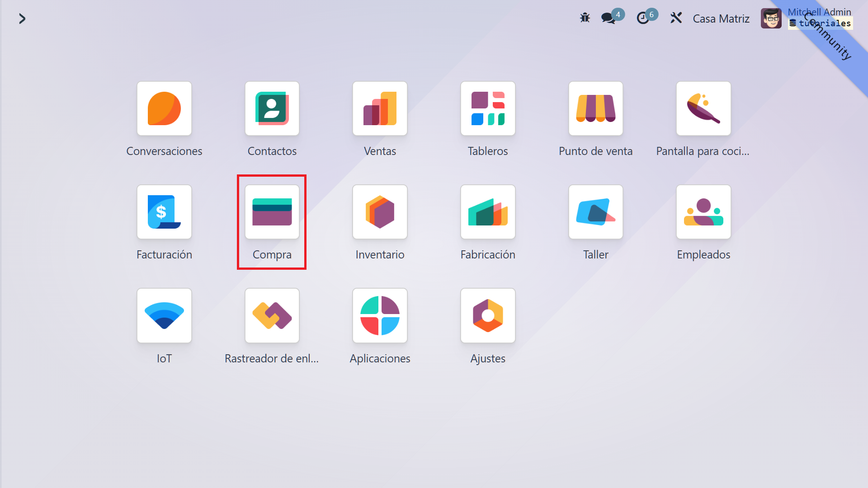The image size is (868, 488).
Task: Expand the Casa Matriz company switcher
Action: click(721, 19)
